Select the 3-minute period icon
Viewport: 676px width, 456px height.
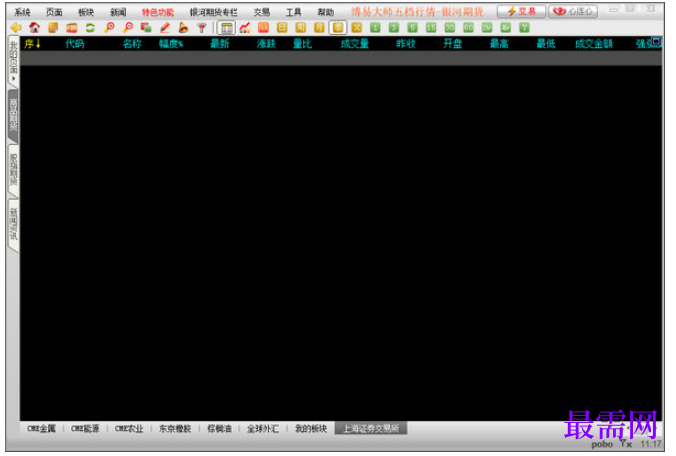pos(394,28)
